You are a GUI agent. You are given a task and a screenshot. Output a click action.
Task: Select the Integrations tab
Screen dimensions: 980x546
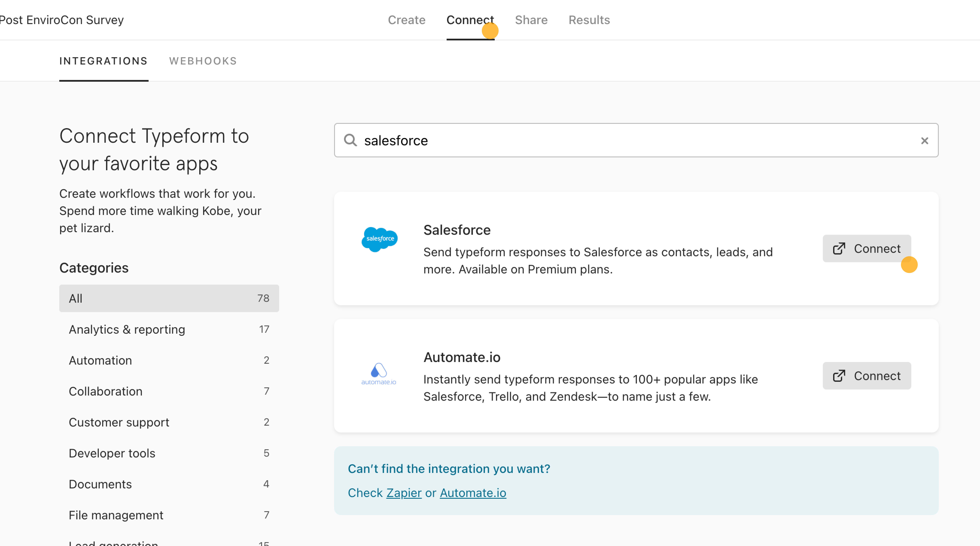103,61
